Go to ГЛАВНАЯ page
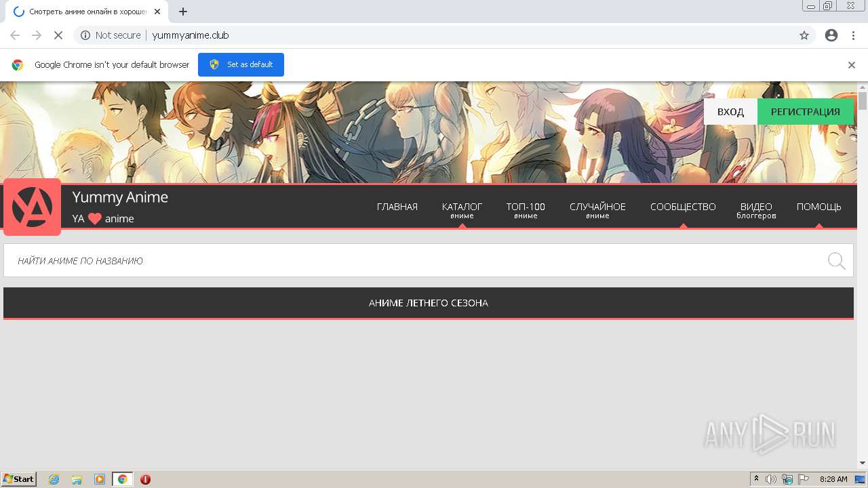The height and width of the screenshot is (488, 868). (397, 207)
